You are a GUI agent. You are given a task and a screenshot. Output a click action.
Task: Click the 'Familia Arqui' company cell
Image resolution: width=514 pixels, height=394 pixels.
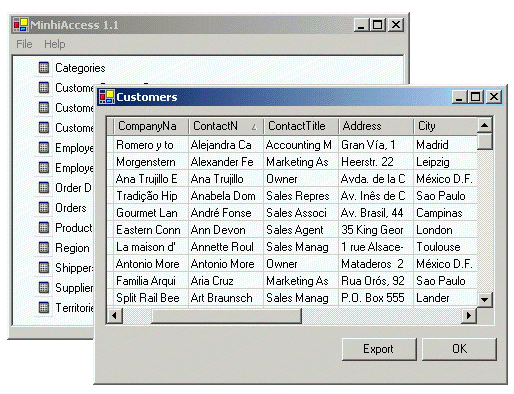click(x=151, y=281)
